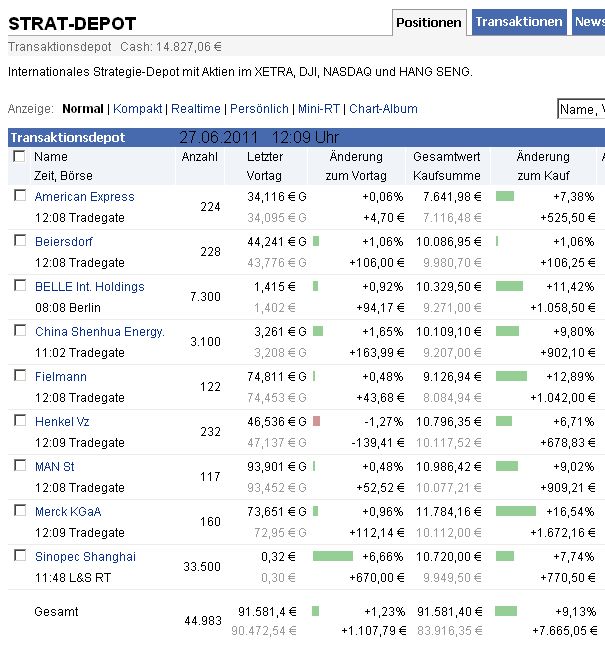Click the Anzahl column header

click(x=199, y=157)
